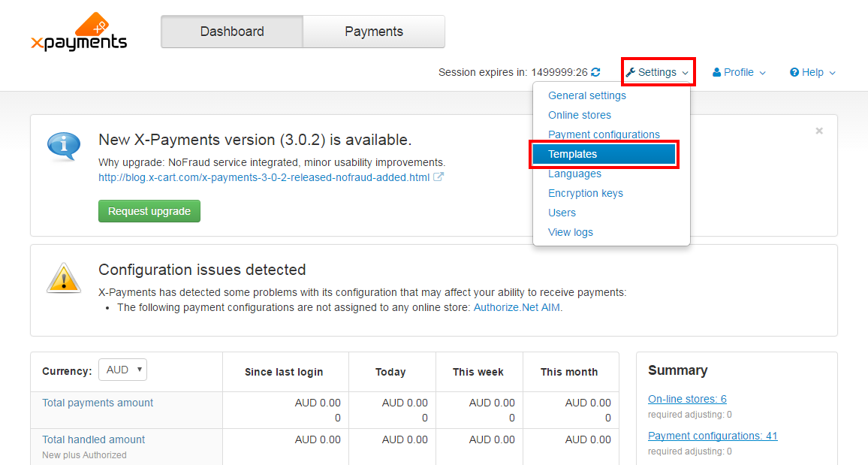868x465 pixels.
Task: Switch to the Dashboard tab
Action: (232, 32)
